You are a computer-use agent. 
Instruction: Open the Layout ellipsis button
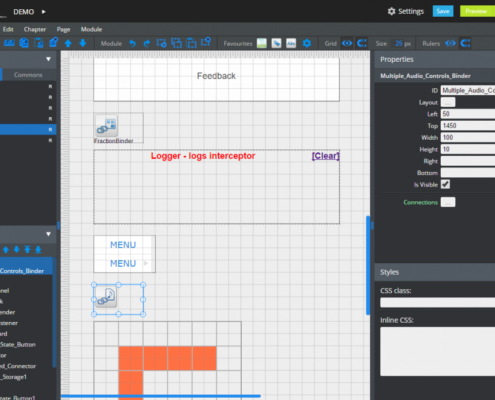click(448, 102)
